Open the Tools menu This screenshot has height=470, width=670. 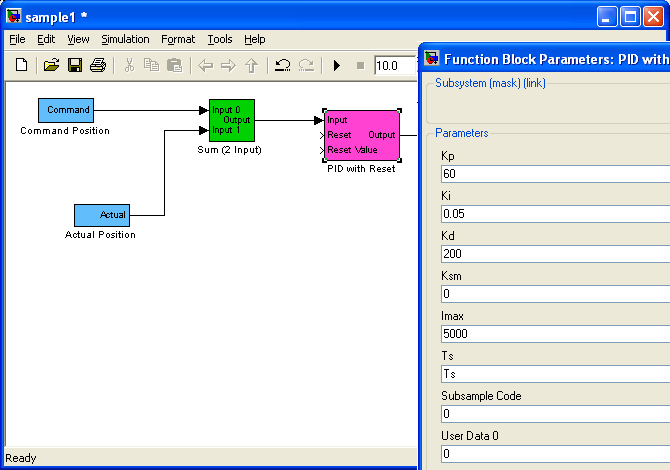220,39
